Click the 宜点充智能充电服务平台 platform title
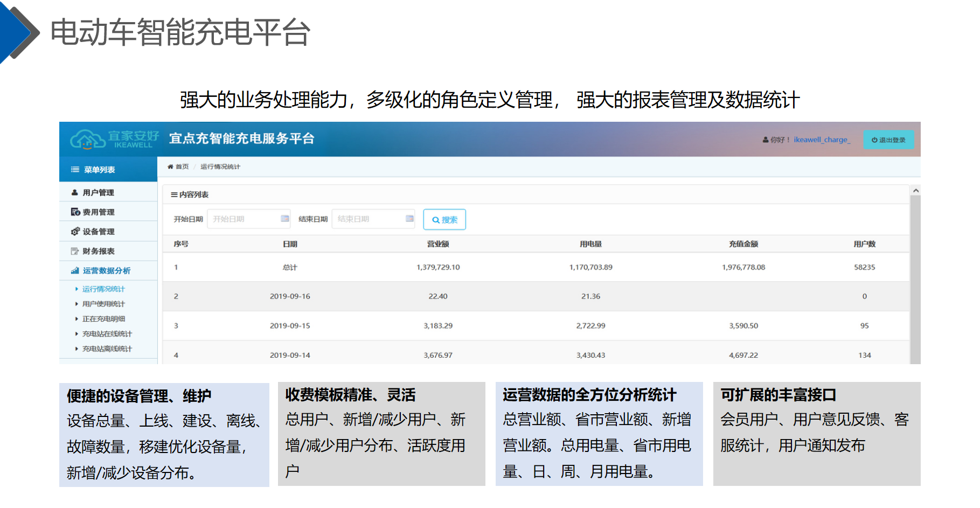The height and width of the screenshot is (508, 980). point(241,139)
